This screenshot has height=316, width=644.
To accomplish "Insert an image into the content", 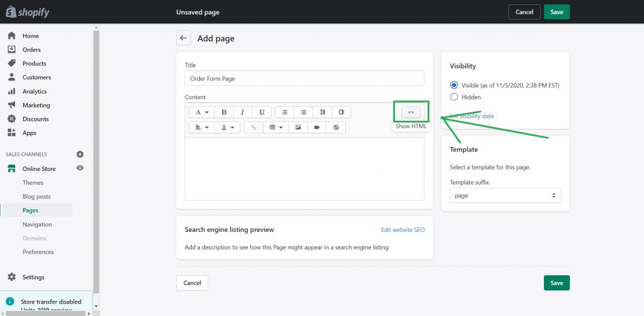I will (298, 127).
